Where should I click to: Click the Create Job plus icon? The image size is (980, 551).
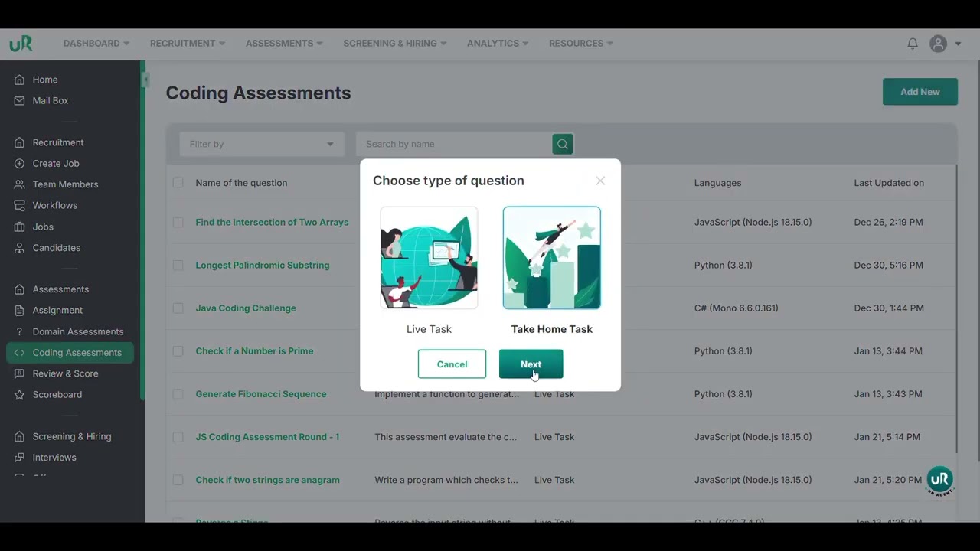(19, 163)
